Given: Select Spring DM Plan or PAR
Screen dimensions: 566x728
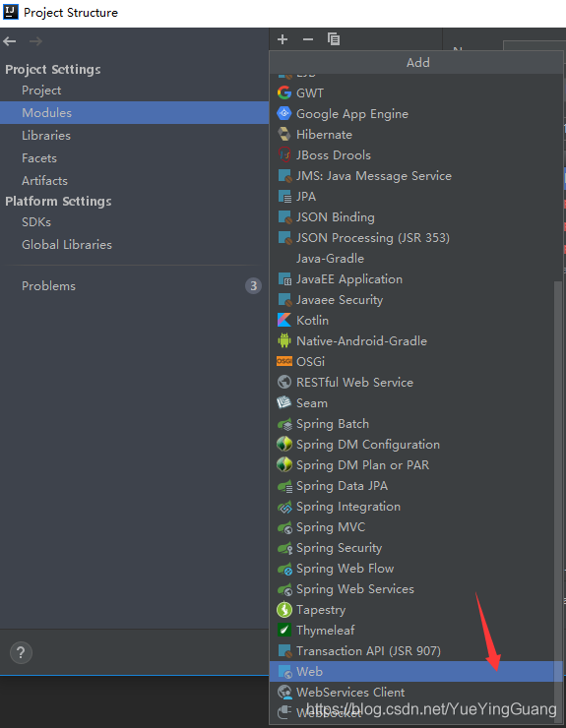Looking at the screenshot, I should click(x=415, y=464).
